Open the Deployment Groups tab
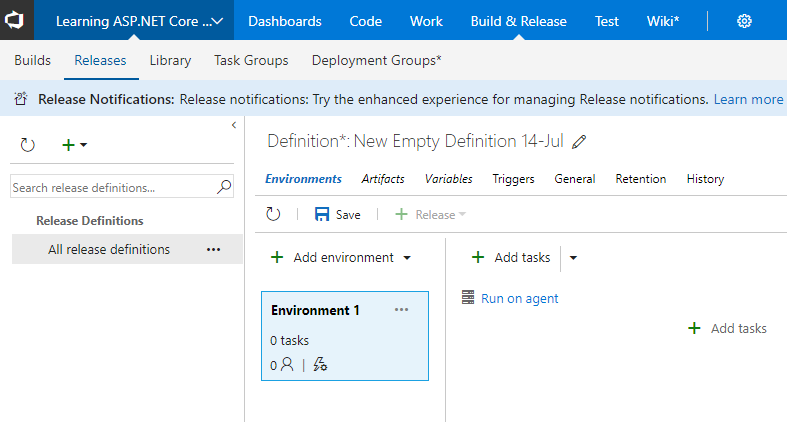The width and height of the screenshot is (787, 422). (376, 60)
